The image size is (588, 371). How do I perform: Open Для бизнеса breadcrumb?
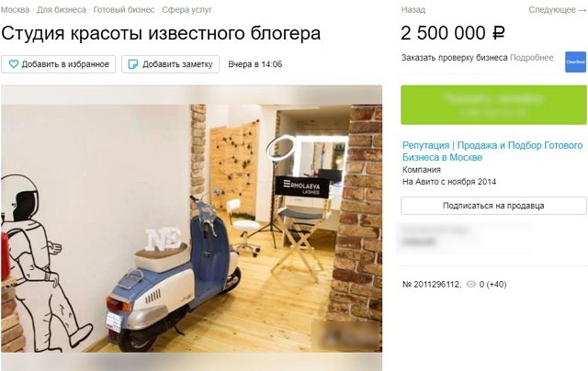coord(62,10)
